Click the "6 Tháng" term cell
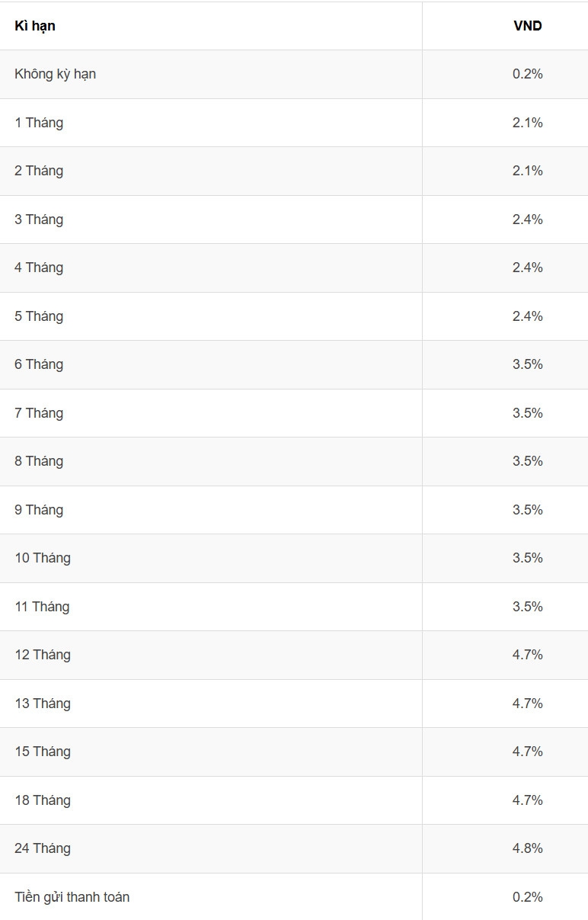Screen dimensions: 588x920 pyautogui.click(x=39, y=364)
